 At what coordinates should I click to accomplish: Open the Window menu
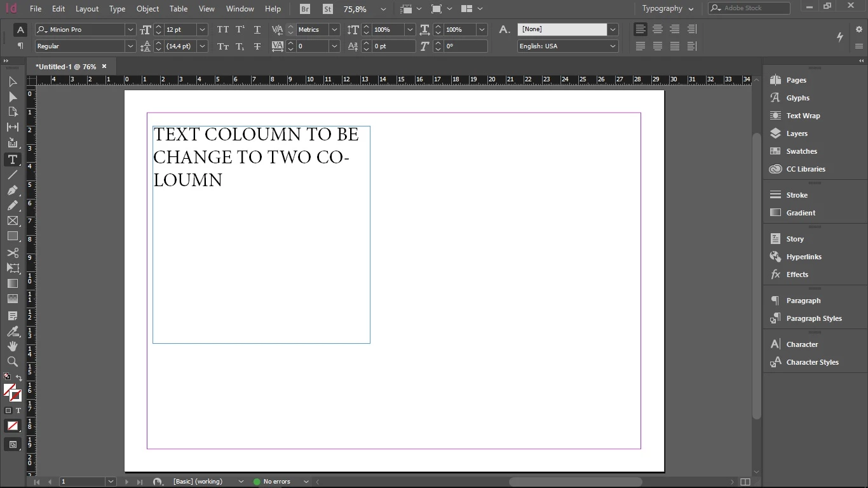coord(240,9)
